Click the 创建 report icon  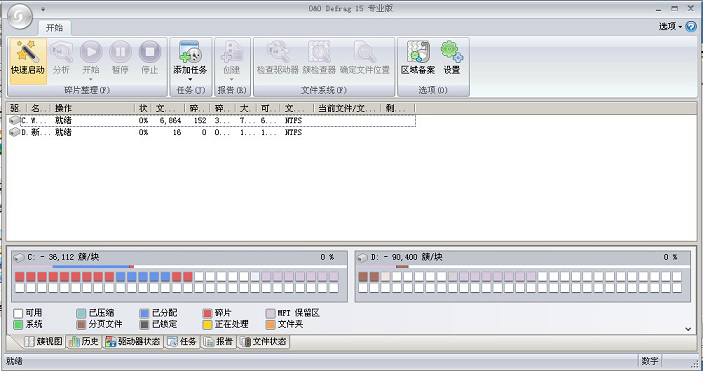point(232,52)
